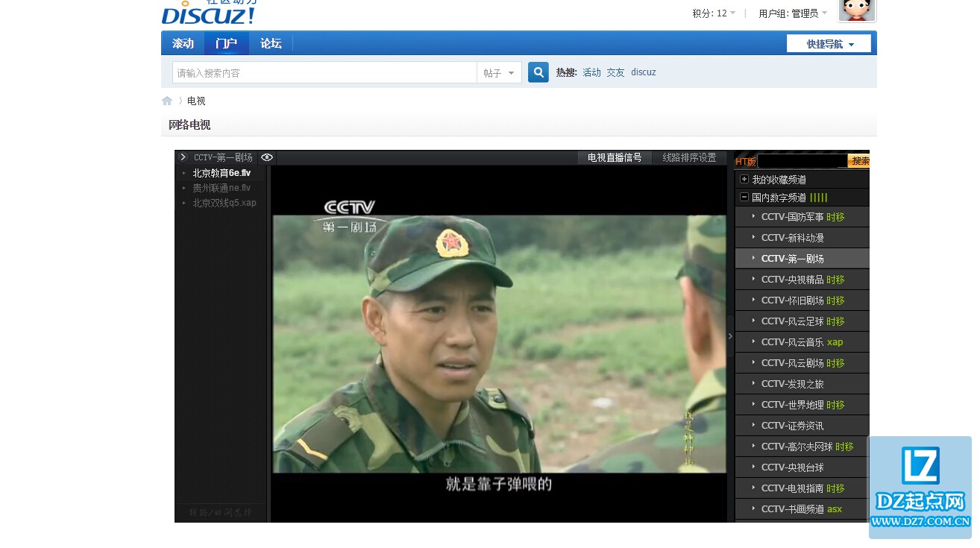Switch to the 滚动 nav tab
Viewport: 980px width, 548px height.
tap(183, 43)
